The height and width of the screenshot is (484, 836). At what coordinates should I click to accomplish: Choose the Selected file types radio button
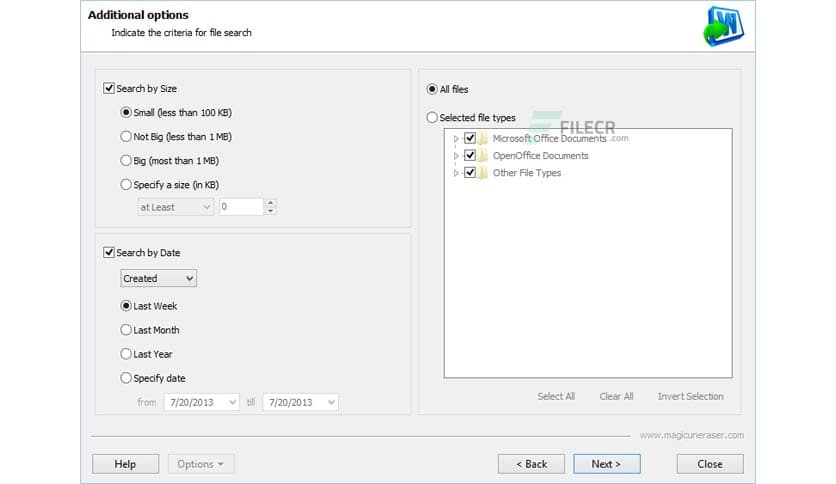click(x=432, y=118)
